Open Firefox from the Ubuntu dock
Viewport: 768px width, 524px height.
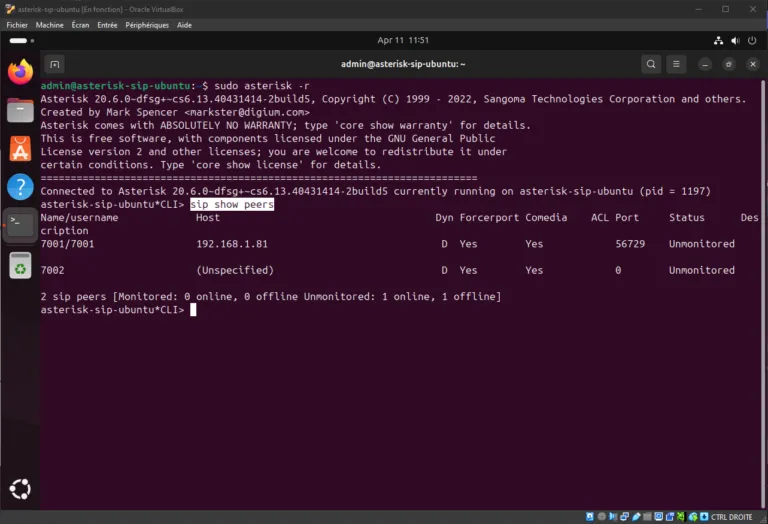20,72
